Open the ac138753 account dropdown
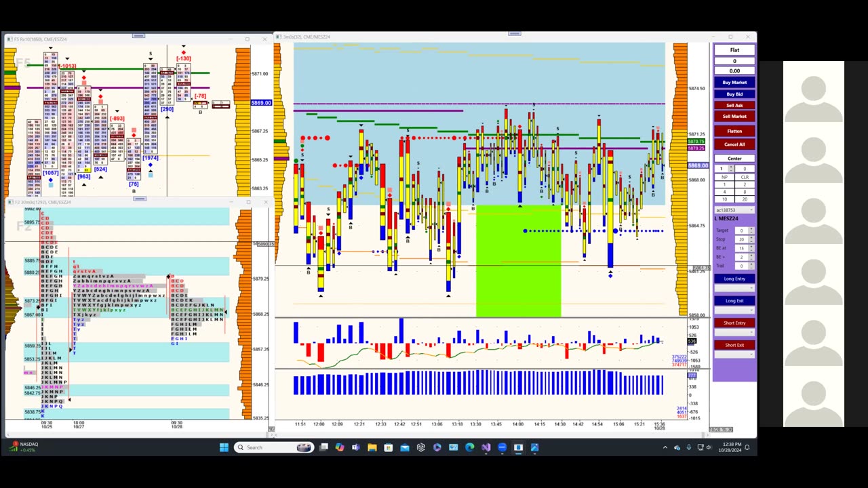The image size is (868, 488). click(x=734, y=210)
